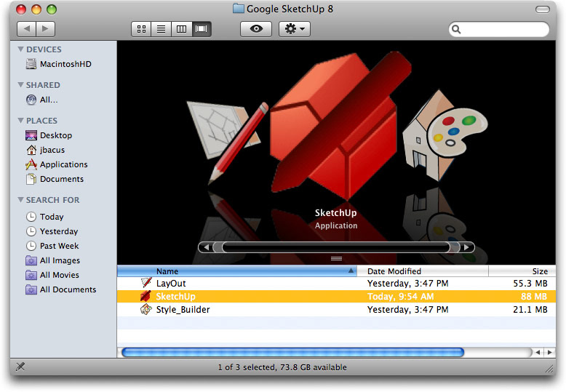Click the All Documents folder icon
The height and width of the screenshot is (392, 566).
tap(31, 289)
